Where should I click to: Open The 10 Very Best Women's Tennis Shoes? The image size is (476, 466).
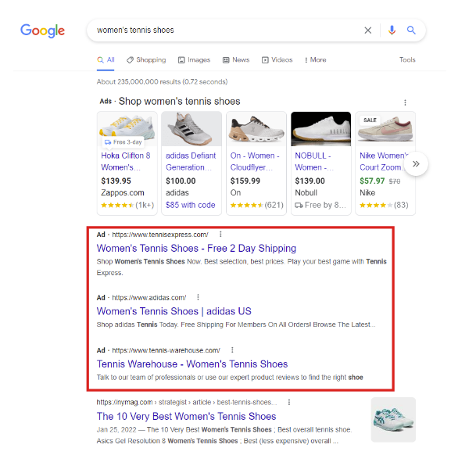click(186, 416)
